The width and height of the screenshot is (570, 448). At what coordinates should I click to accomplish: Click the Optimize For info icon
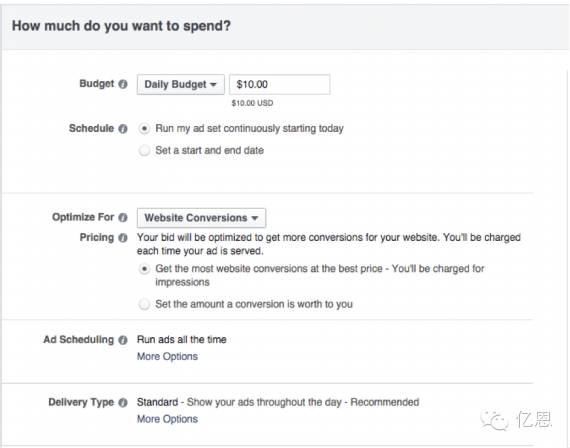[123, 217]
